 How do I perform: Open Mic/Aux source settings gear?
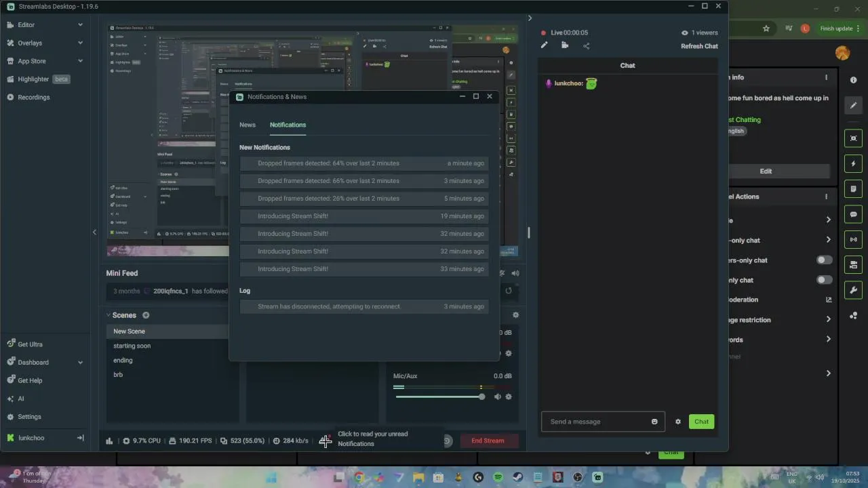click(x=509, y=396)
